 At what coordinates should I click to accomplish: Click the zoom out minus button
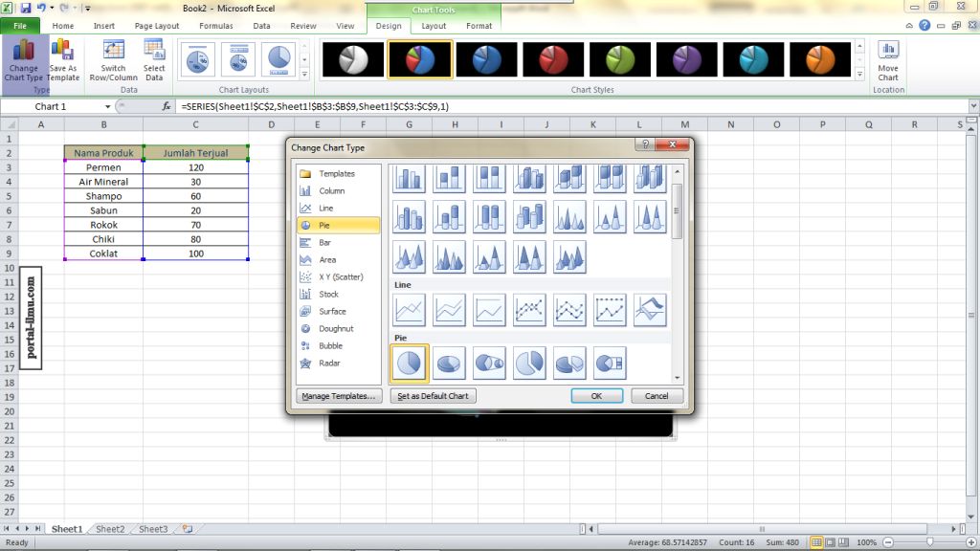coord(888,542)
